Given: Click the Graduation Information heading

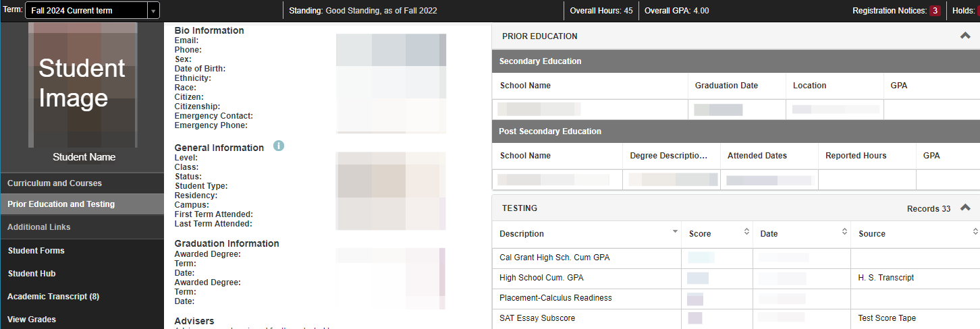Looking at the screenshot, I should [227, 243].
